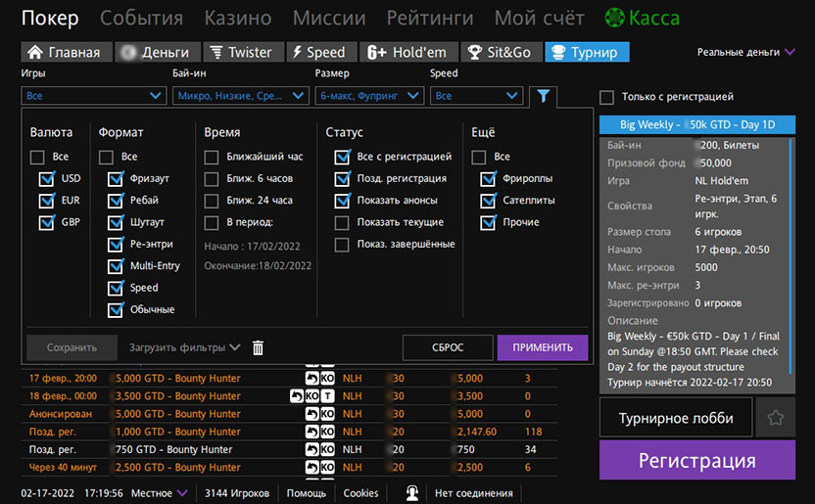Expand the Реальные деньги dropdown

point(746,52)
